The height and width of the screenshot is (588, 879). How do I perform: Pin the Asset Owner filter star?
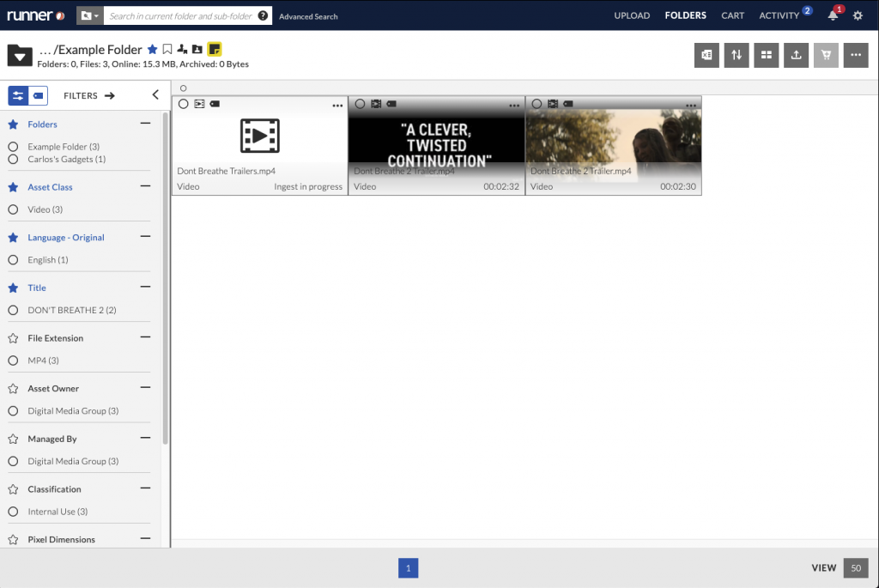tap(14, 389)
